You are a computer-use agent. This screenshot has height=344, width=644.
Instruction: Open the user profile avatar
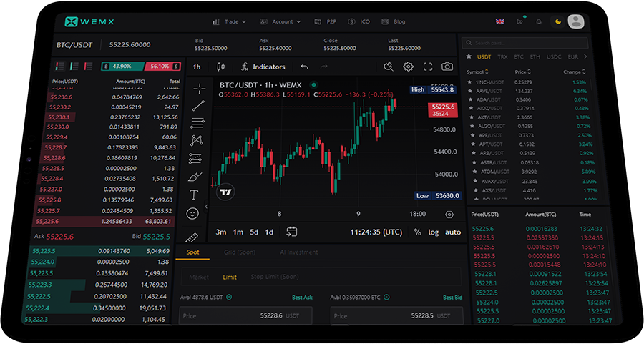point(576,21)
